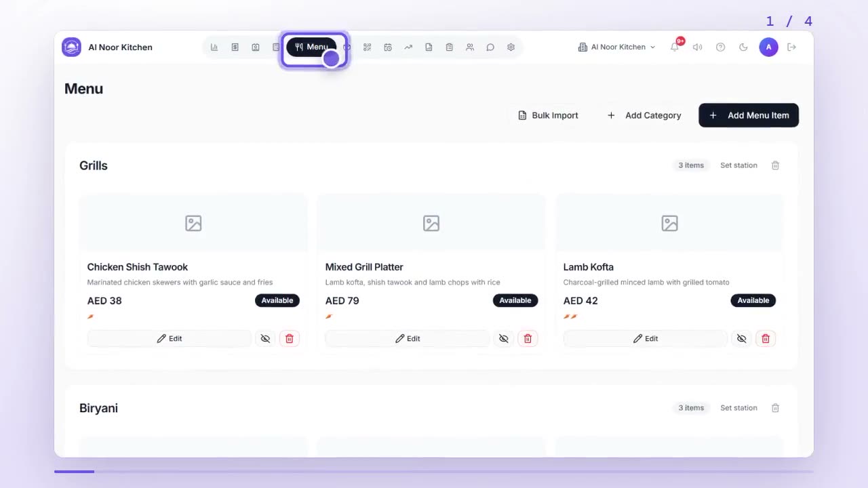Delete the Chicken Shish Tawook item
This screenshot has height=488, width=868.
click(290, 338)
